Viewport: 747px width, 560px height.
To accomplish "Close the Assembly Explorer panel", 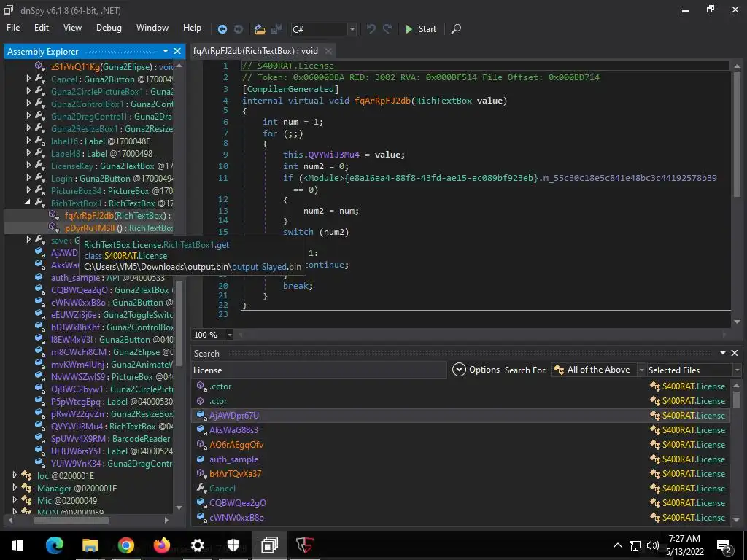I will pos(177,51).
